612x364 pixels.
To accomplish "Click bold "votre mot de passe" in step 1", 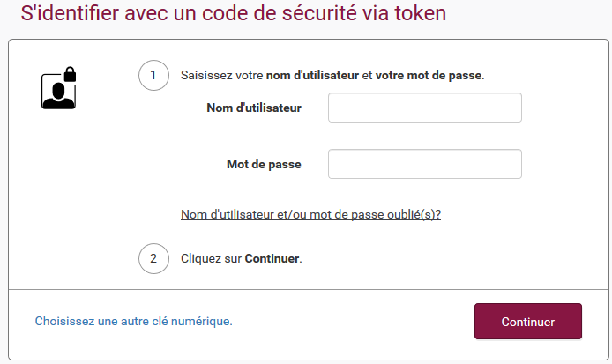I will click(x=429, y=76).
